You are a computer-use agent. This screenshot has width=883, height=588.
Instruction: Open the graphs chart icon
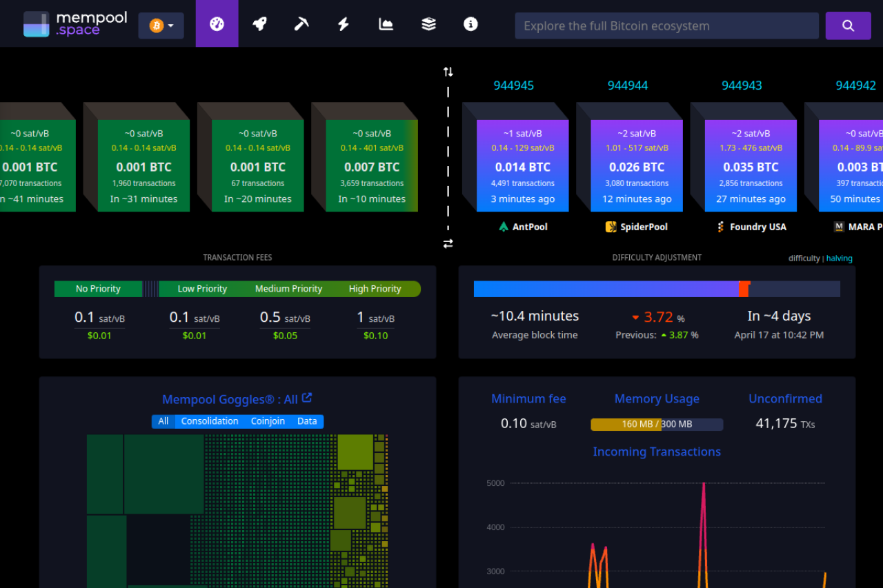(x=386, y=24)
